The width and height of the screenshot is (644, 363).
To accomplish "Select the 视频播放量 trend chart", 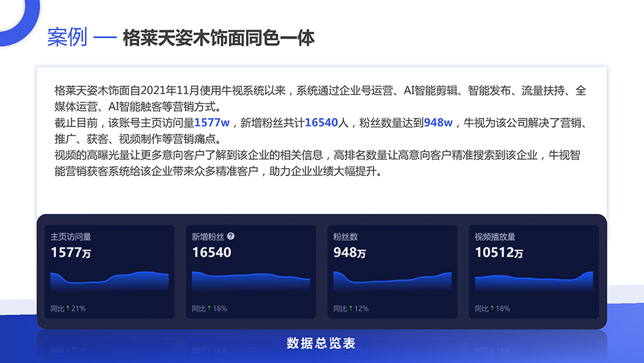I will point(533,282).
